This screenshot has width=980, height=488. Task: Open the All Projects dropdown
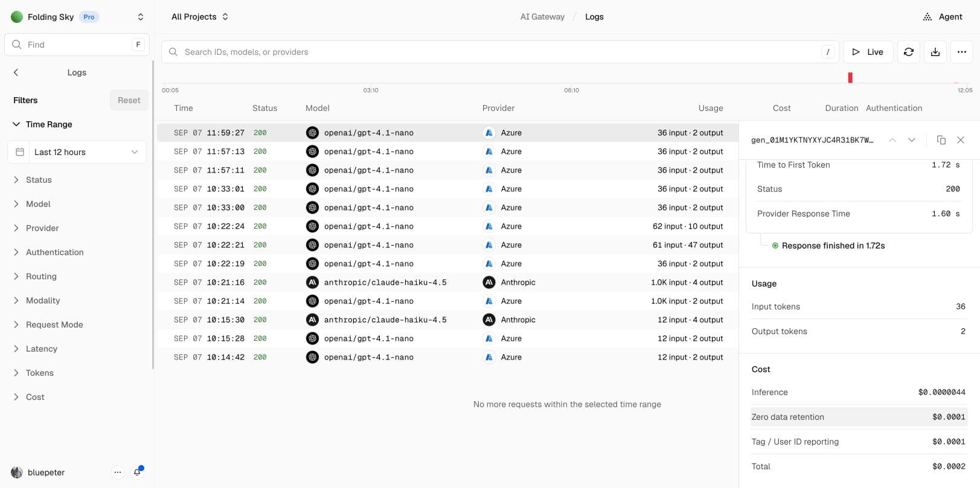tap(200, 17)
